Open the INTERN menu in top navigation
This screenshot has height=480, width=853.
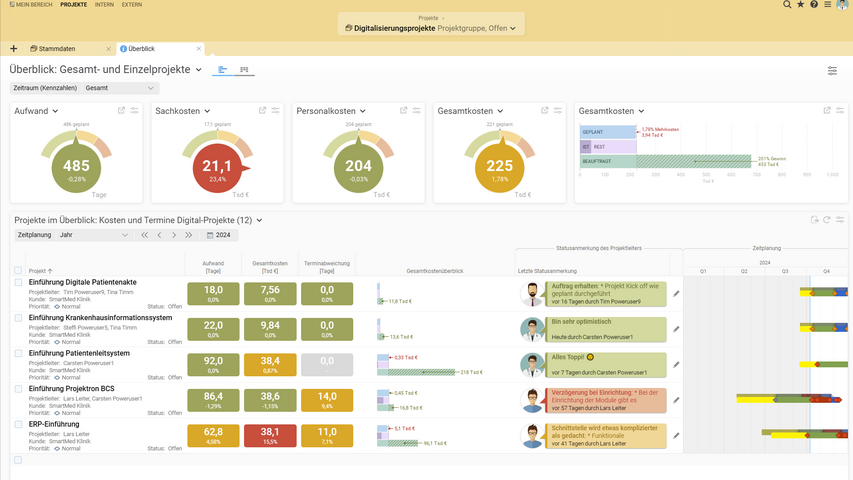(x=105, y=5)
